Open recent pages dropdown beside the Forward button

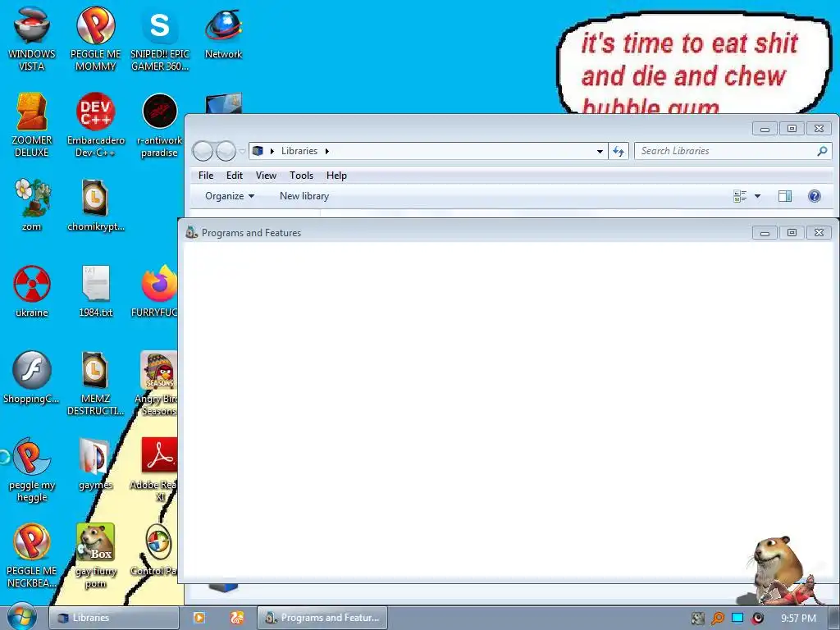coord(242,152)
